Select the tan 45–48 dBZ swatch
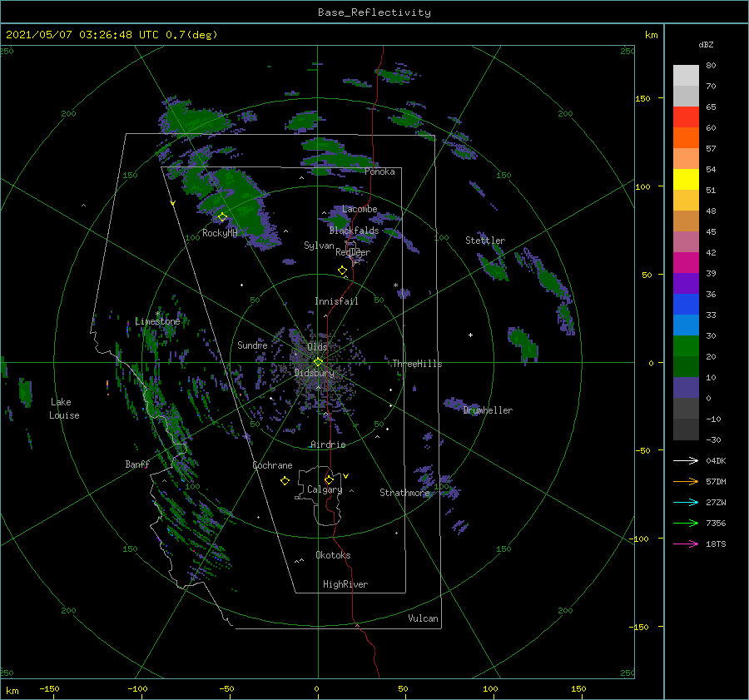This screenshot has width=749, height=700. coord(686,221)
